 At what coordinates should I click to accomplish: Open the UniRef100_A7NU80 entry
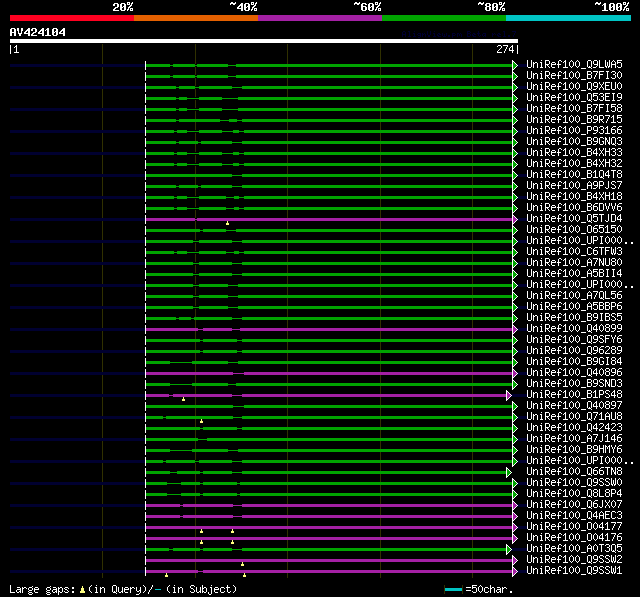click(x=574, y=263)
